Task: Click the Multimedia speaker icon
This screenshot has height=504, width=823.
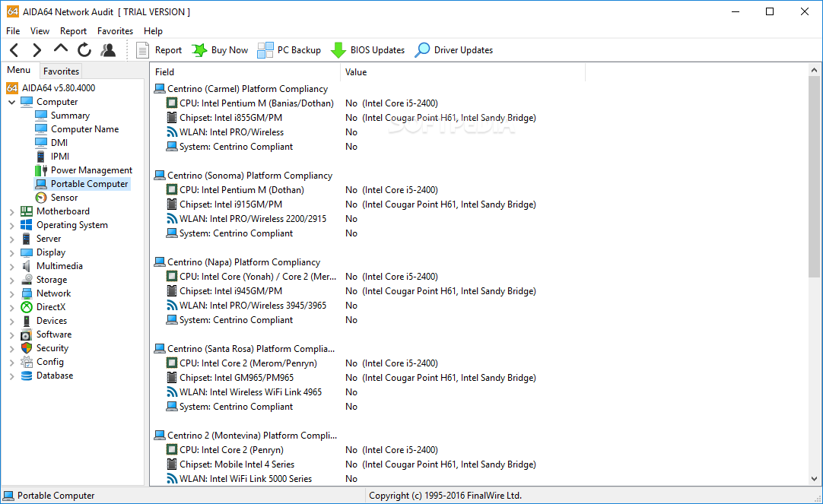Action: coord(27,266)
